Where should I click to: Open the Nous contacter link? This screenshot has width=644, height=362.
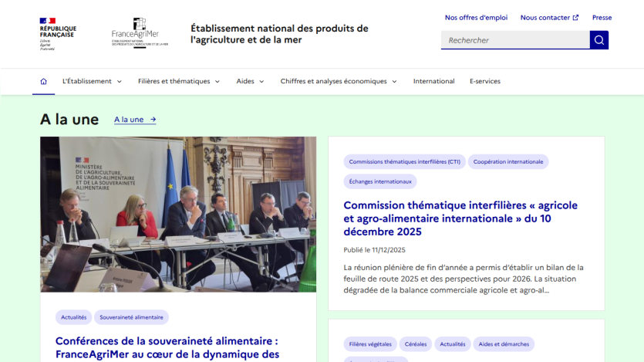click(x=550, y=18)
